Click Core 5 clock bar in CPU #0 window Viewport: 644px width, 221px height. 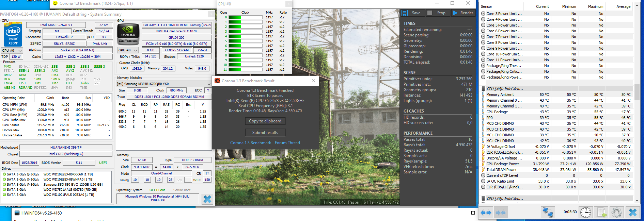[245, 41]
